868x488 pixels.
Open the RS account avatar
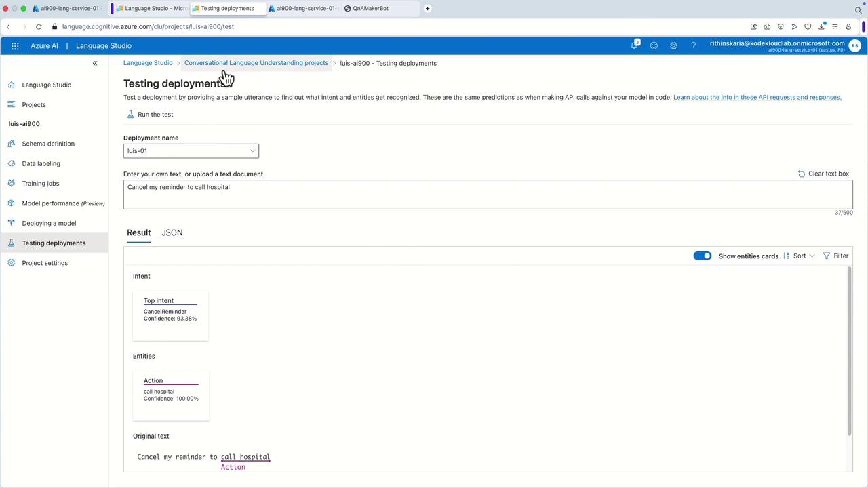pyautogui.click(x=854, y=46)
